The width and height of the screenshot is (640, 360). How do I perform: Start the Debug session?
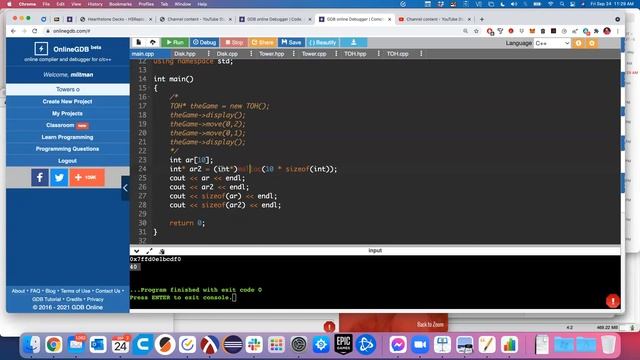(x=204, y=42)
